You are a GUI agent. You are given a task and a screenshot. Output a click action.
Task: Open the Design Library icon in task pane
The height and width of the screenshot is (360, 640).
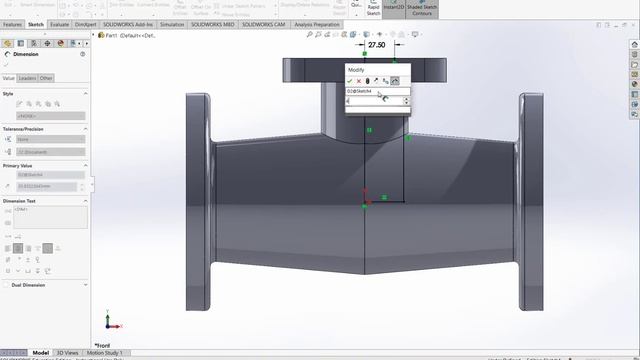coord(634,54)
